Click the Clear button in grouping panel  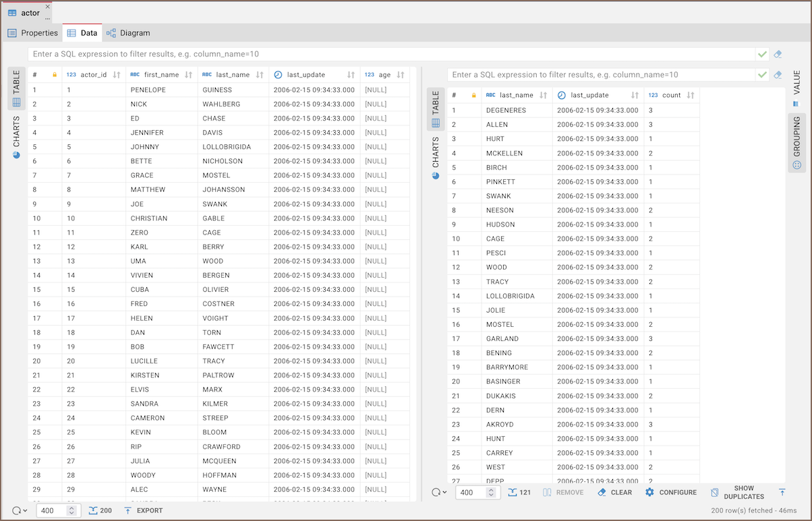pos(614,493)
